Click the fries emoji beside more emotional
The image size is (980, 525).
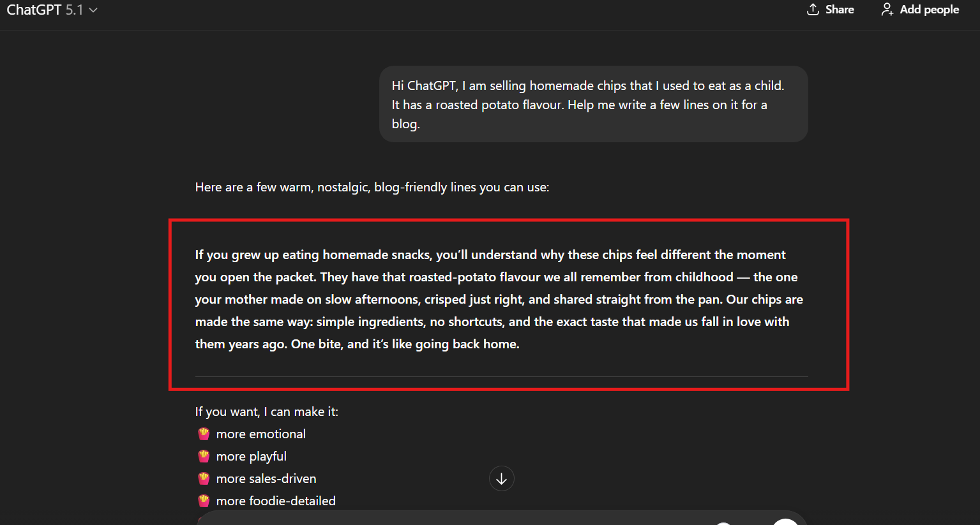coord(204,434)
